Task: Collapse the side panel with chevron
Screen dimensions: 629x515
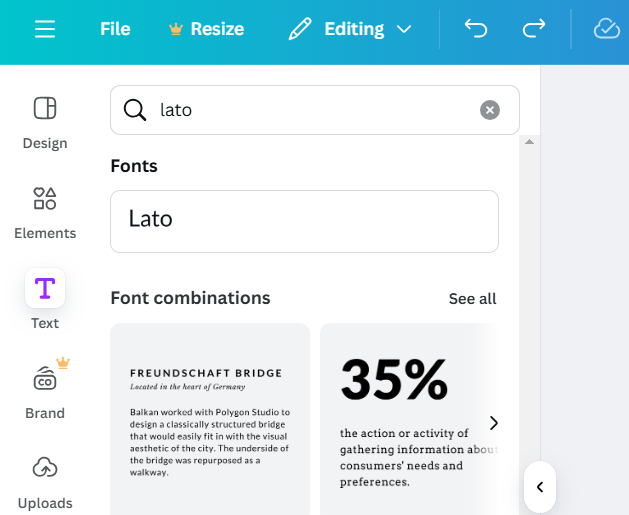Action: pos(540,487)
